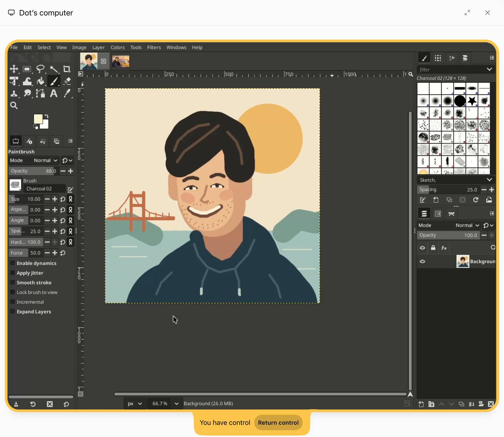The image size is (504, 437).
Task: Pick the Bucket Fill tool
Action: [x=40, y=81]
